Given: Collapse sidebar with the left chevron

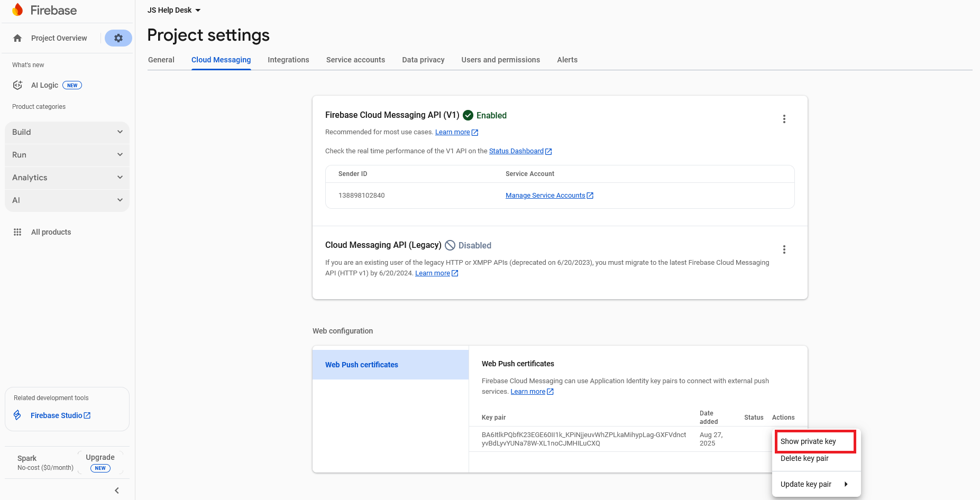Looking at the screenshot, I should [x=117, y=490].
